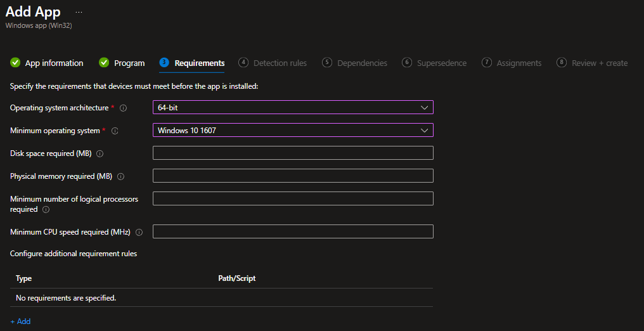The width and height of the screenshot is (644, 331).
Task: Click the info icon for Minimum CPU speed
Action: [x=139, y=233]
